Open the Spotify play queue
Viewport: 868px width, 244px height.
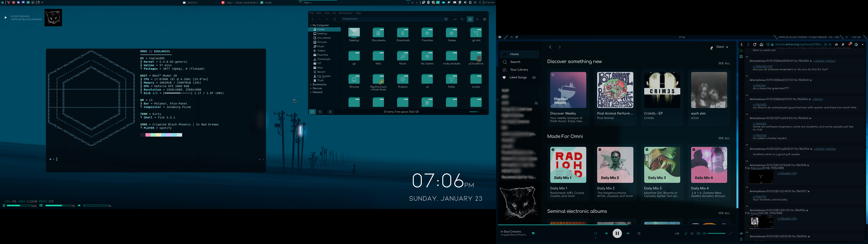tap(692, 234)
